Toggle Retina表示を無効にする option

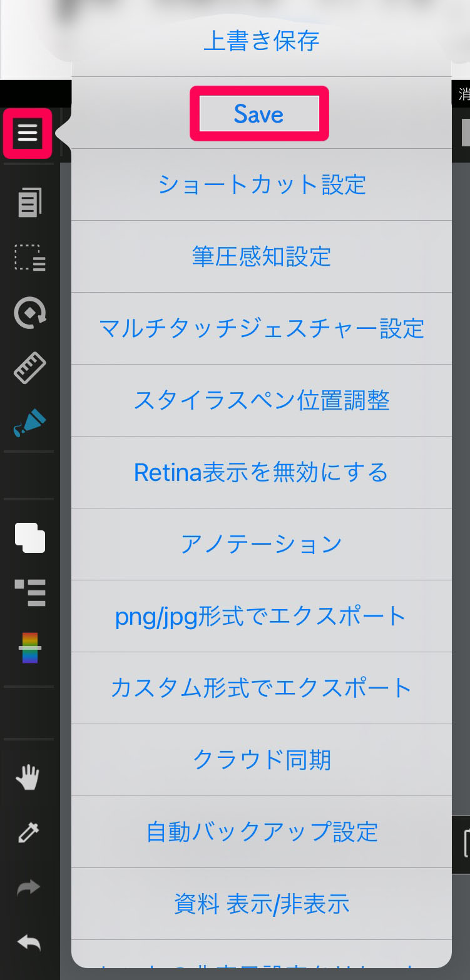pyautogui.click(x=262, y=472)
